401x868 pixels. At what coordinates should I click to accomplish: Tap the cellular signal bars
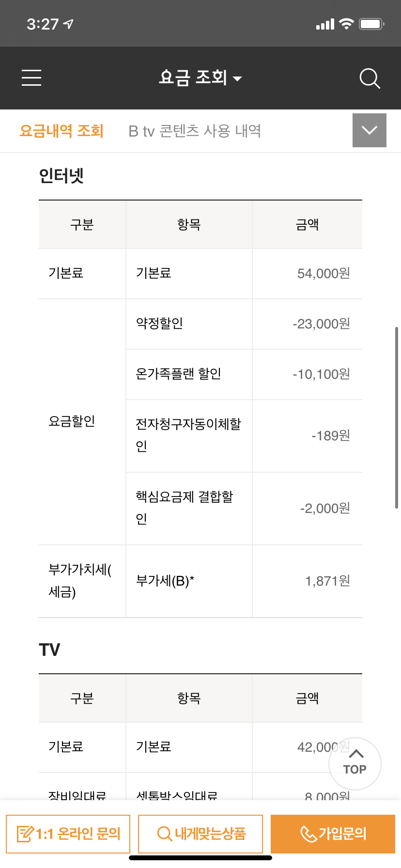coord(325,24)
